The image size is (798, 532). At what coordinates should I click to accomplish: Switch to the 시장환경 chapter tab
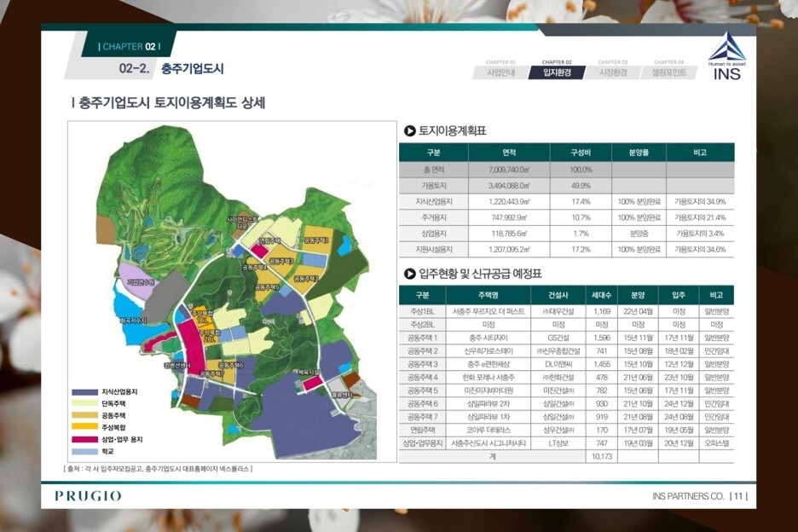point(613,72)
